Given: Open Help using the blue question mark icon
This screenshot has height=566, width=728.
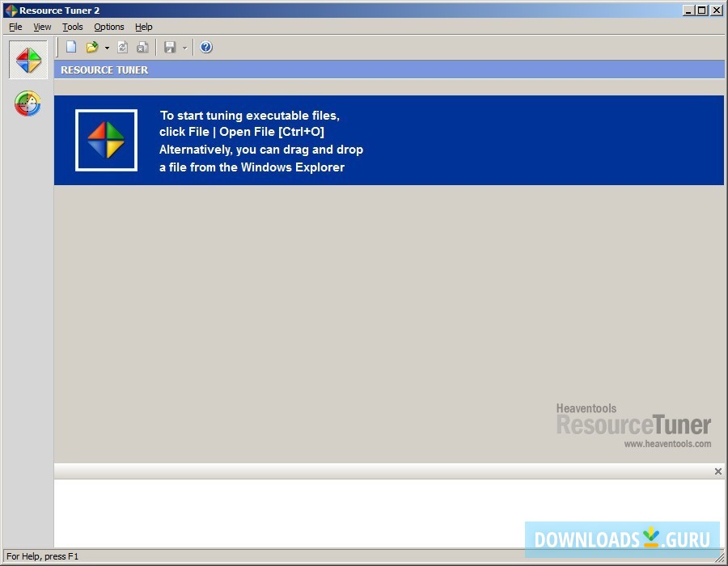Looking at the screenshot, I should (x=205, y=47).
